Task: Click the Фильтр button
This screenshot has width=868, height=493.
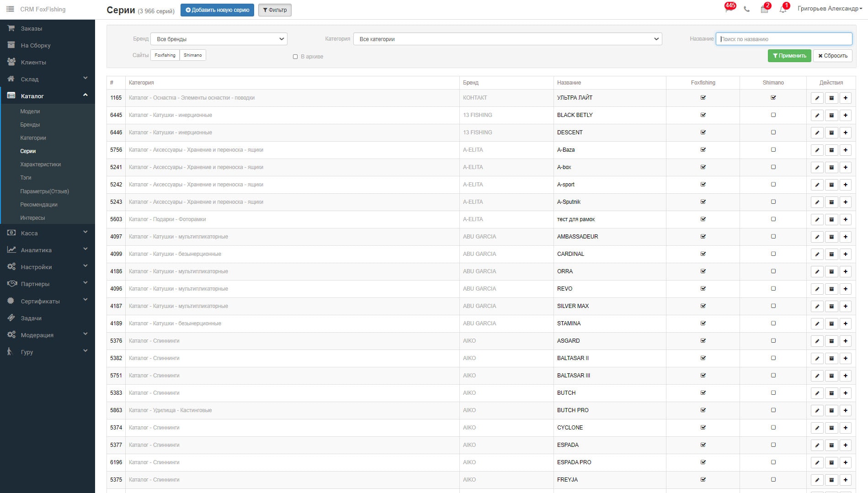Action: (275, 10)
